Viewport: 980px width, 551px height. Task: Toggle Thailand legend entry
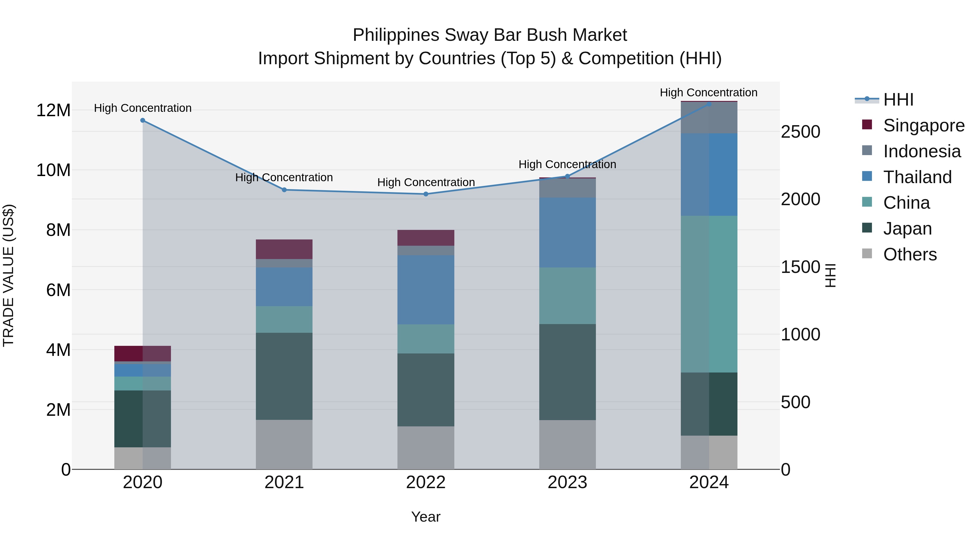(907, 177)
